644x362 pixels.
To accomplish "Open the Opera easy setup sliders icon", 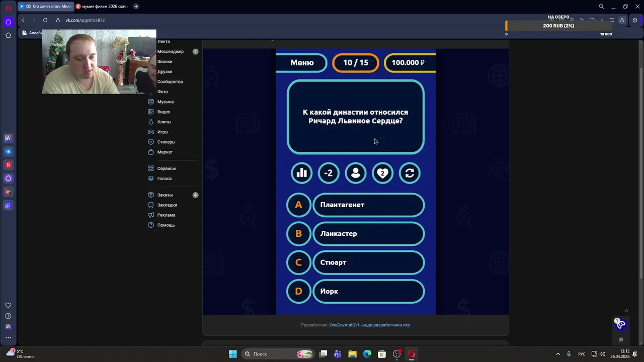I will (612, 20).
